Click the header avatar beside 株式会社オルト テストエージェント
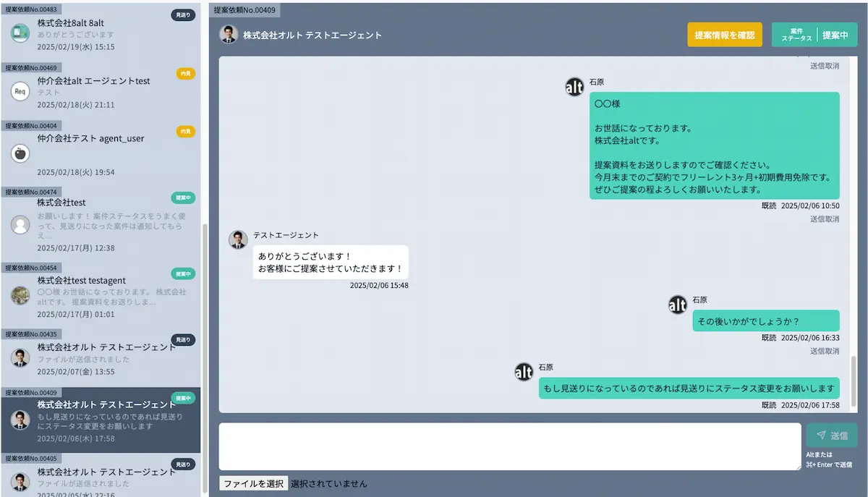This screenshot has width=868, height=497. (229, 35)
